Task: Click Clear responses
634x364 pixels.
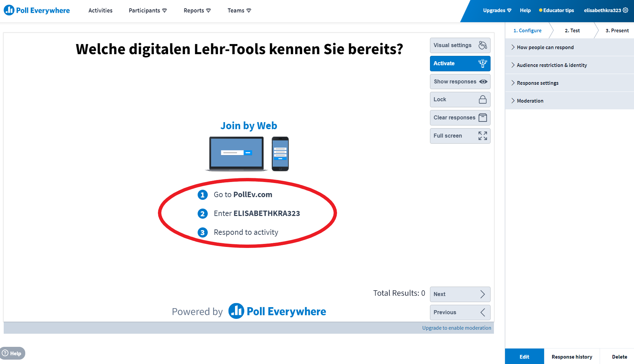Action: tap(460, 118)
